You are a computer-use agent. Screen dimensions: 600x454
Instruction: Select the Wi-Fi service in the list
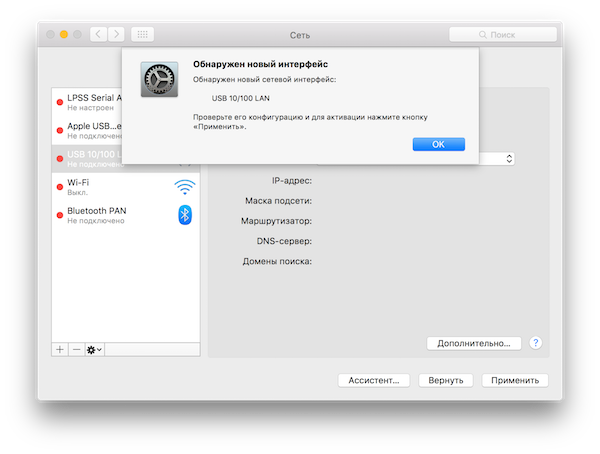[x=126, y=187]
